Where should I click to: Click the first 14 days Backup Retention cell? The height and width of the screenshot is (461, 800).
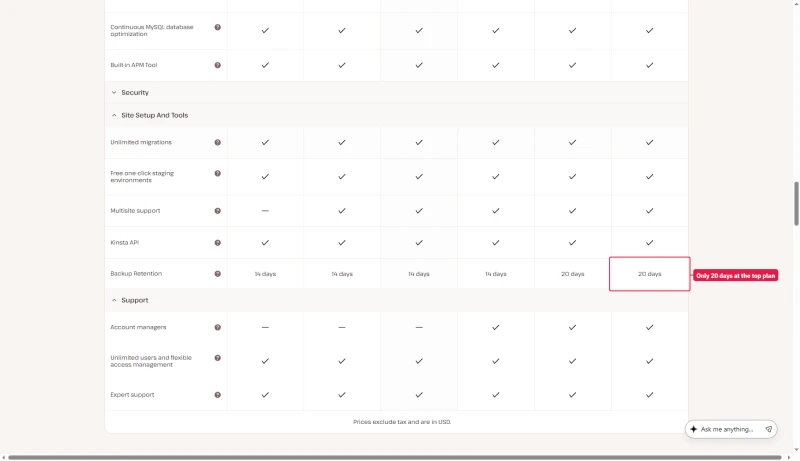(x=265, y=274)
